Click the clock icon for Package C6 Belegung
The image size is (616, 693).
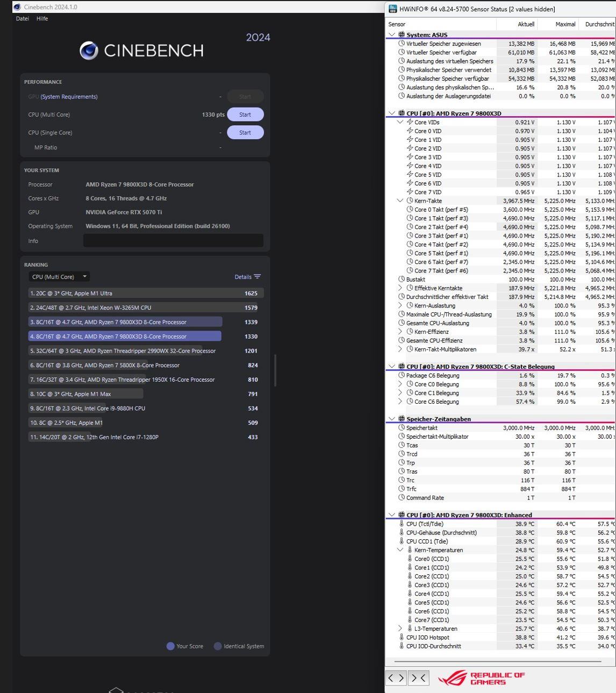(402, 375)
